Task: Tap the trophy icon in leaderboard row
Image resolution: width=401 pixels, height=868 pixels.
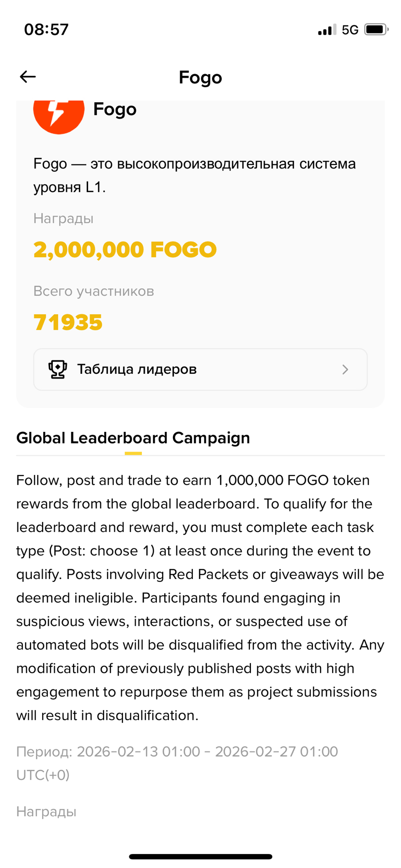Action: pyautogui.click(x=58, y=369)
